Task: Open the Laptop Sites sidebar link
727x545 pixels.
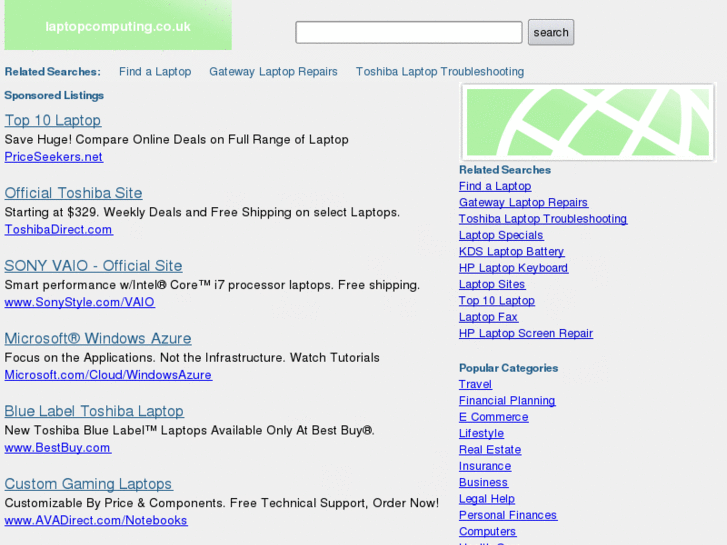Action: pos(492,284)
